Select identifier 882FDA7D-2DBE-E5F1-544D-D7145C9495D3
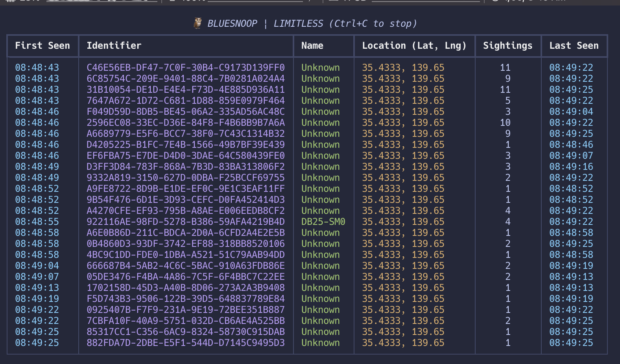The image size is (620, 364). click(186, 343)
